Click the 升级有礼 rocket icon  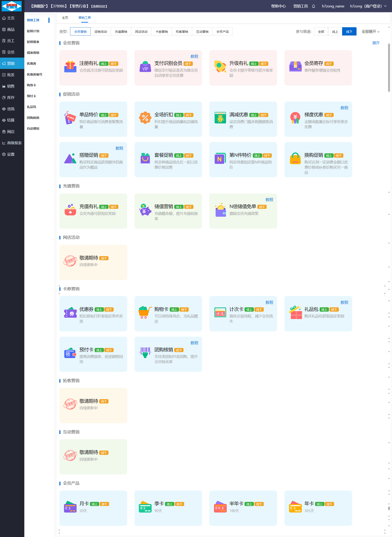click(x=220, y=67)
